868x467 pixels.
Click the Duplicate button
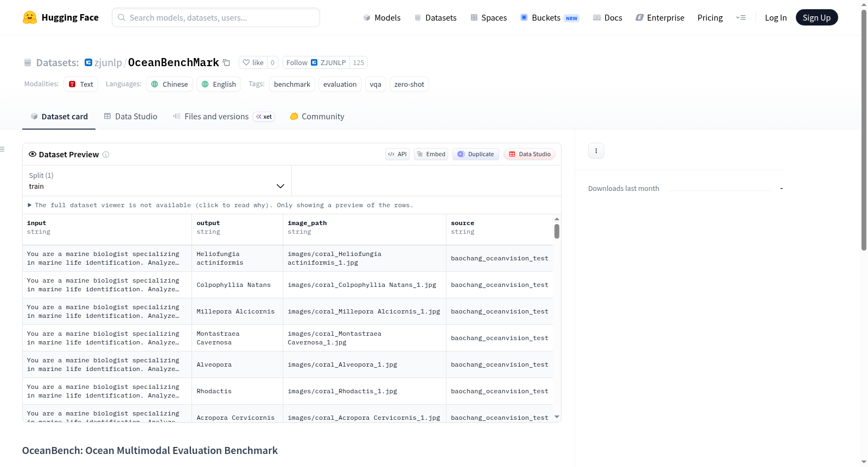coord(476,154)
